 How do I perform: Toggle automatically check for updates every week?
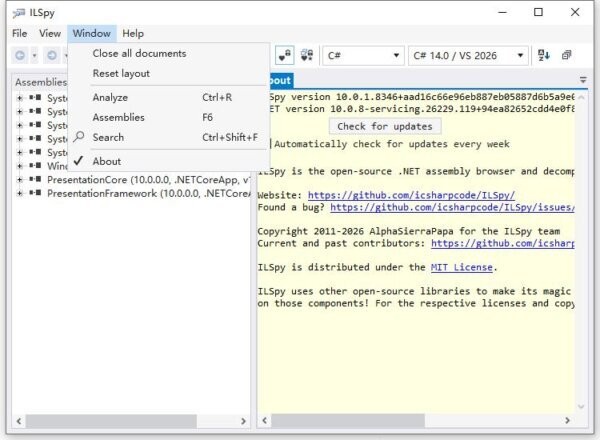click(x=391, y=144)
